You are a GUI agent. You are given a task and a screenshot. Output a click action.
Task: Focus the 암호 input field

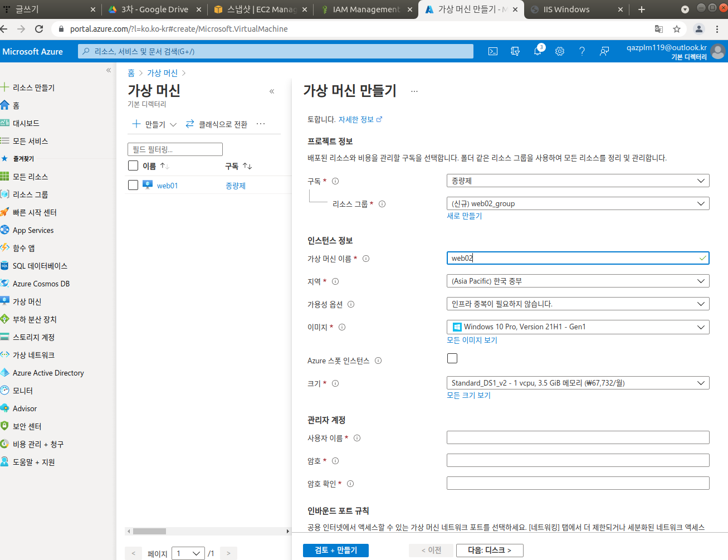[578, 460]
